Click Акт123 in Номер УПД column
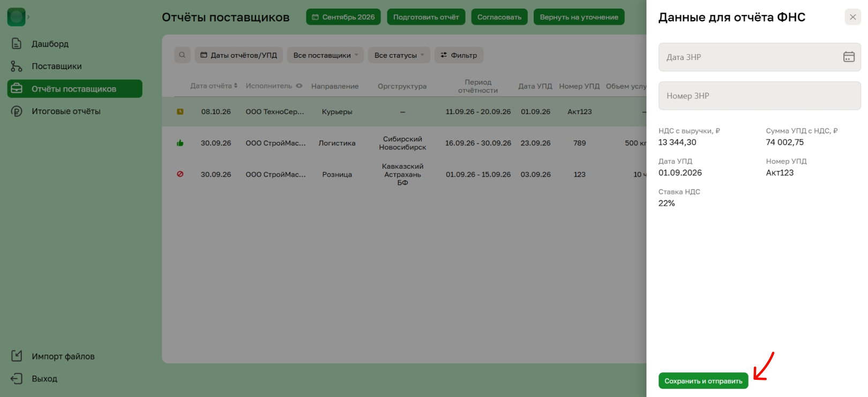The height and width of the screenshot is (397, 868). [x=580, y=112]
